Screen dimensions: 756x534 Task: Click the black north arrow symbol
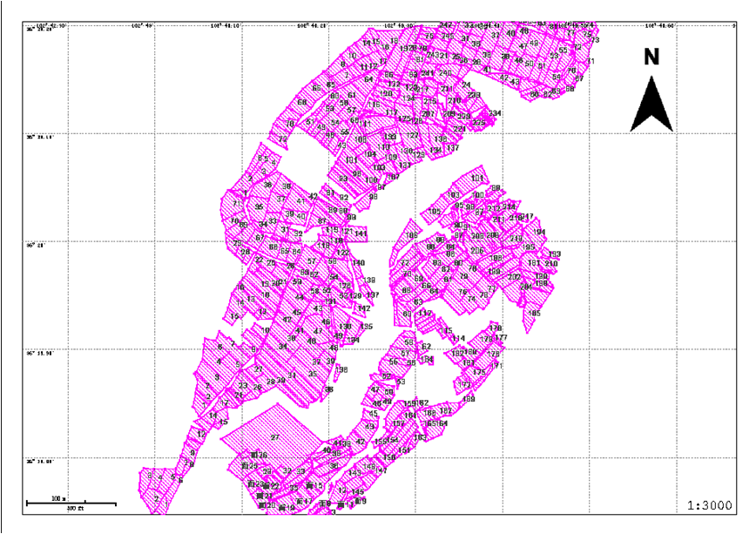(x=652, y=105)
